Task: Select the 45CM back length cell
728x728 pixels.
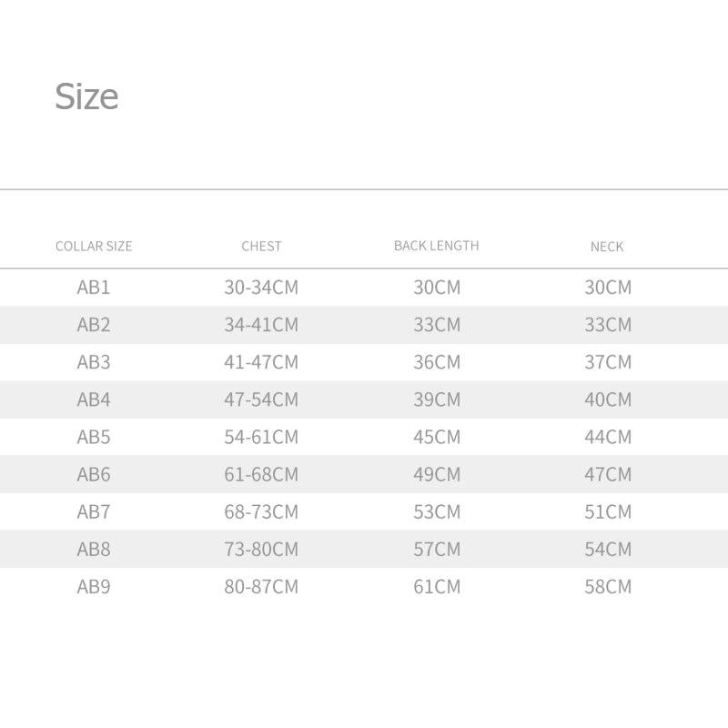Action: coord(437,437)
